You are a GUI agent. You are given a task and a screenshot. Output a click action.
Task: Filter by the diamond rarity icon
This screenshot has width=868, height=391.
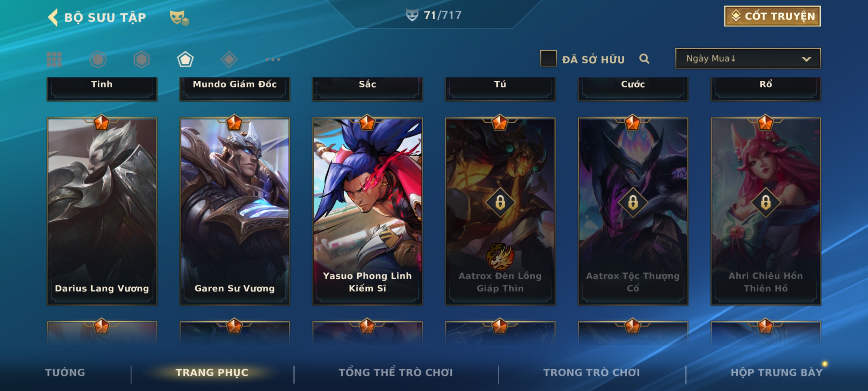point(229,59)
